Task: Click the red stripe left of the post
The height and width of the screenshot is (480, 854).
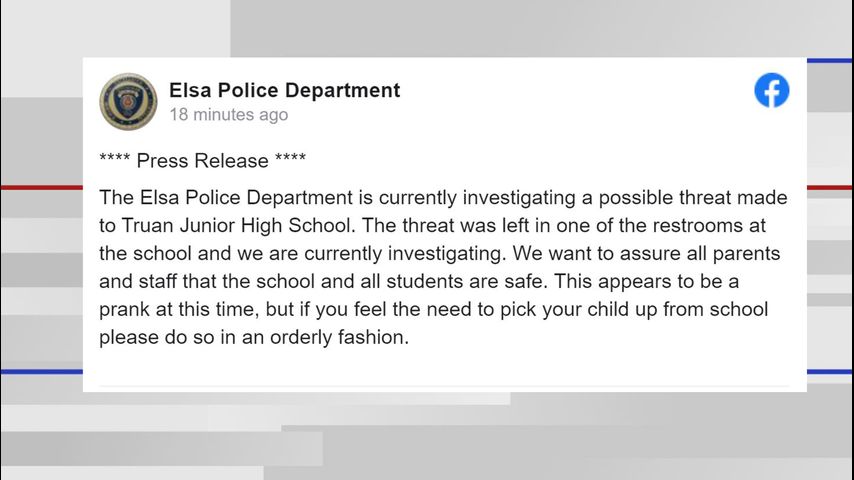Action: pos(40,187)
